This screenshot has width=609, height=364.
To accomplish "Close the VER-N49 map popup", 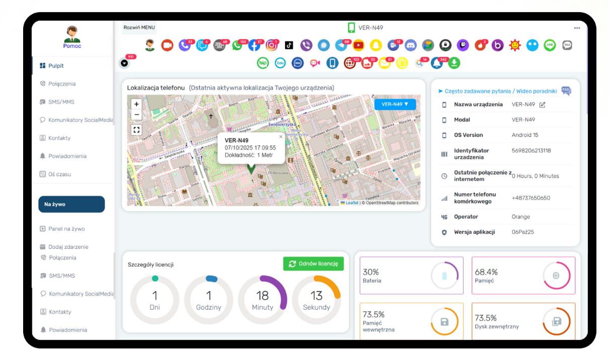I will 281,137.
